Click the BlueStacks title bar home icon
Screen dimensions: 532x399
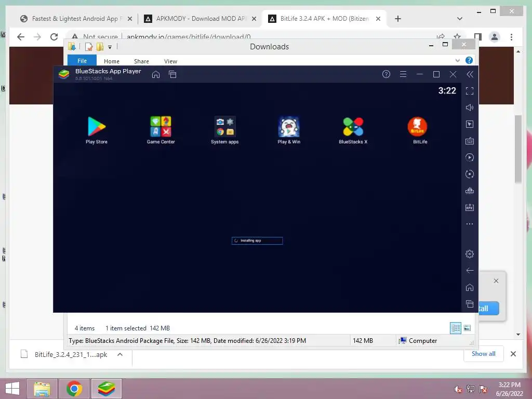click(x=156, y=74)
